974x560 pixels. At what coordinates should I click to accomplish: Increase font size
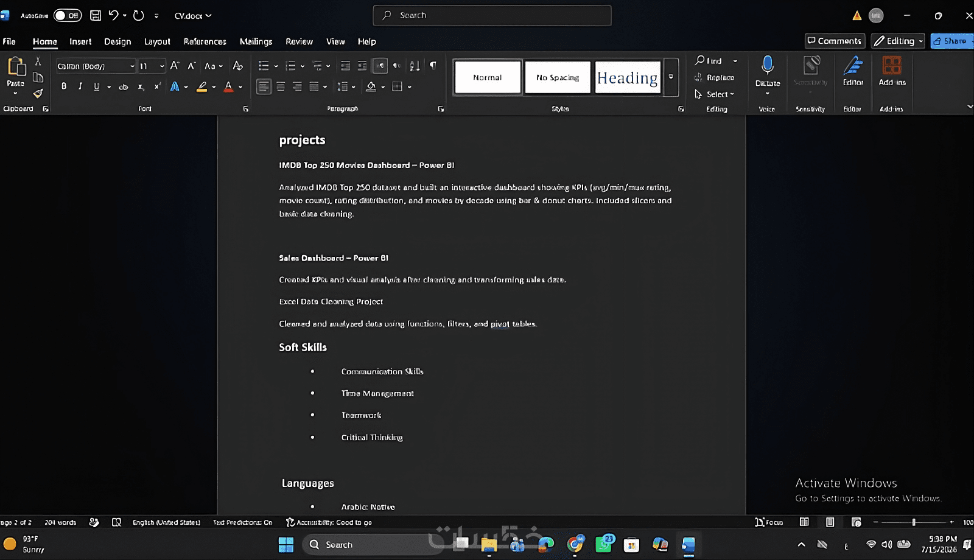[175, 66]
